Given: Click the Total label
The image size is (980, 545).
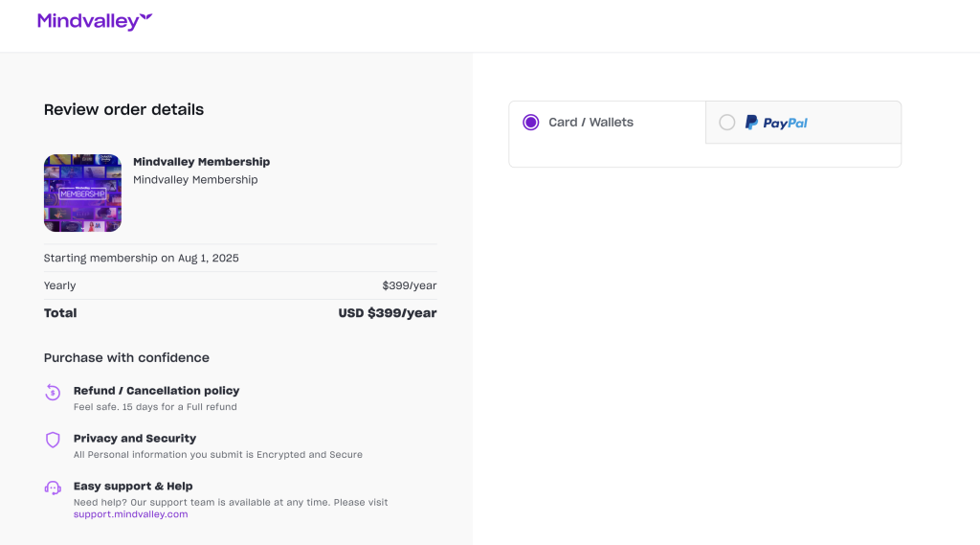Looking at the screenshot, I should 60,313.
